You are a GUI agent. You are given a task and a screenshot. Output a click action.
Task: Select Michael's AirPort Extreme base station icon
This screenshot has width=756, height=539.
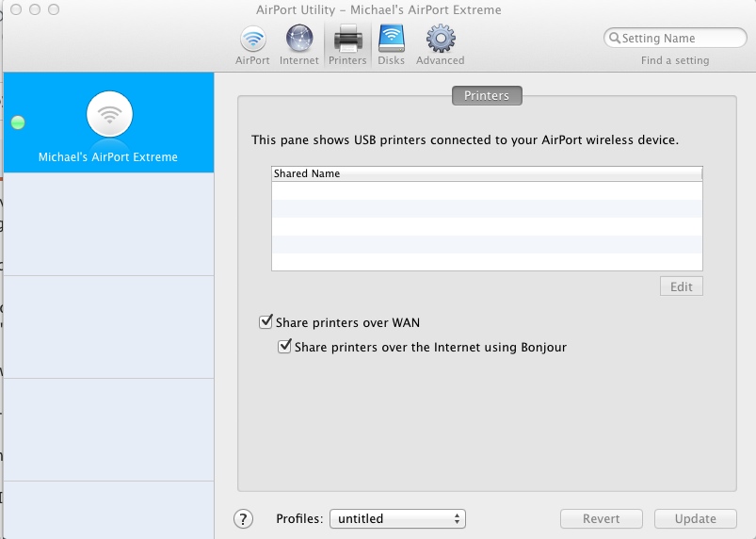(x=109, y=114)
